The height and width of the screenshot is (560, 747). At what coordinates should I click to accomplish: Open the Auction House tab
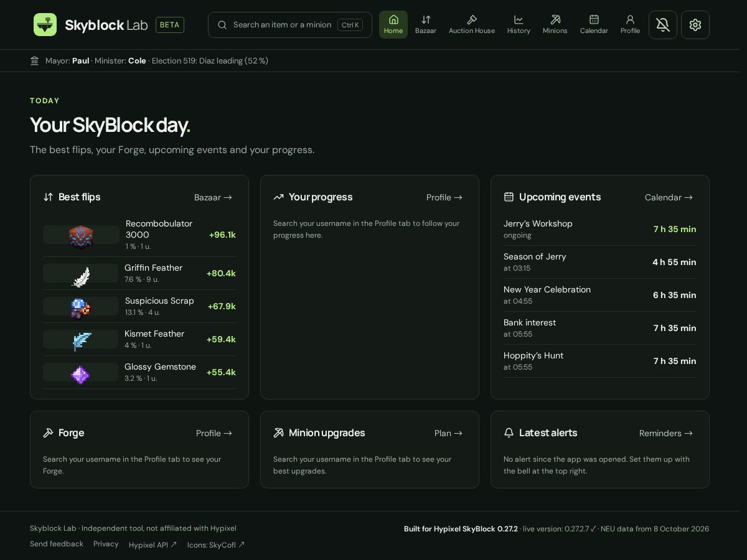click(x=472, y=25)
